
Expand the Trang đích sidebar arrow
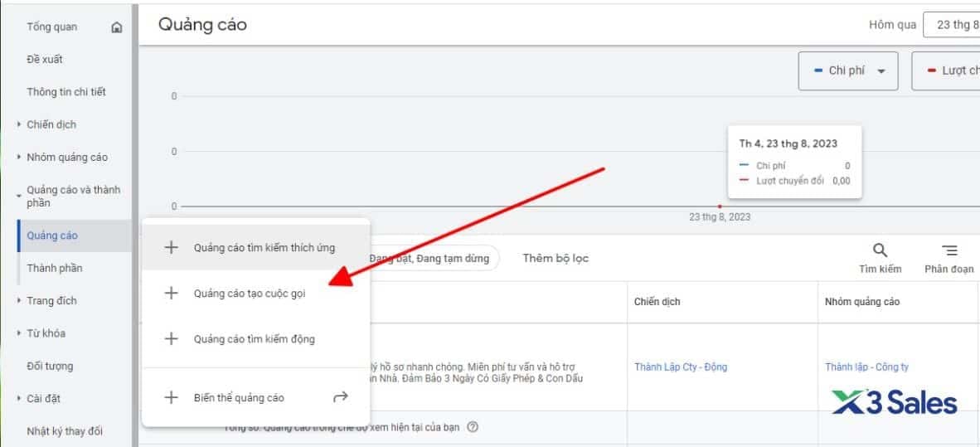click(x=19, y=301)
